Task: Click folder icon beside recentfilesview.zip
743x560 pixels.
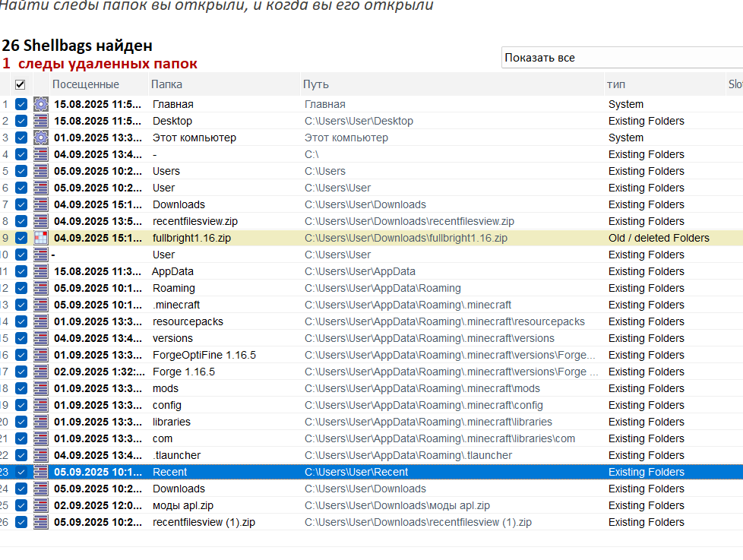Action: (x=41, y=221)
